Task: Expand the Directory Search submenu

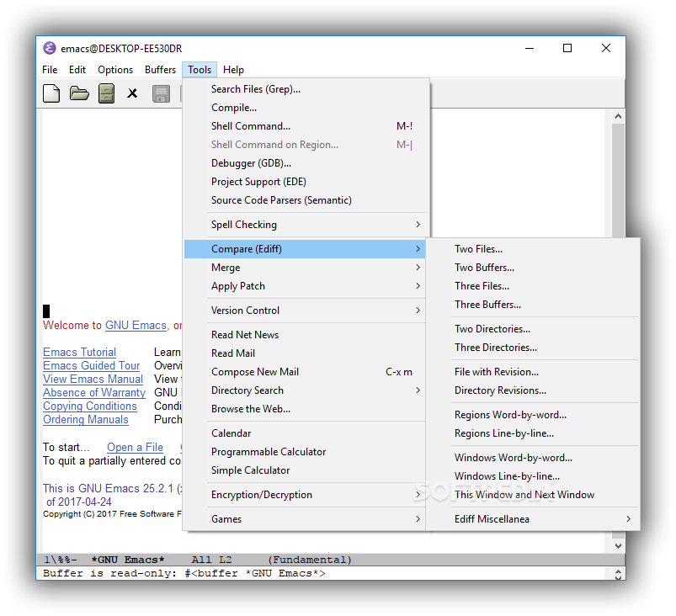Action: pos(305,390)
